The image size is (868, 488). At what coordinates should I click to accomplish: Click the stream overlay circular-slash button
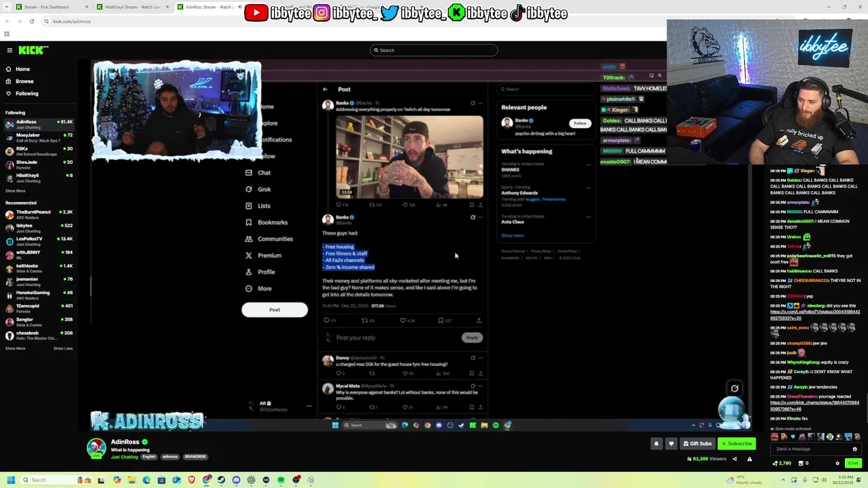point(734,388)
